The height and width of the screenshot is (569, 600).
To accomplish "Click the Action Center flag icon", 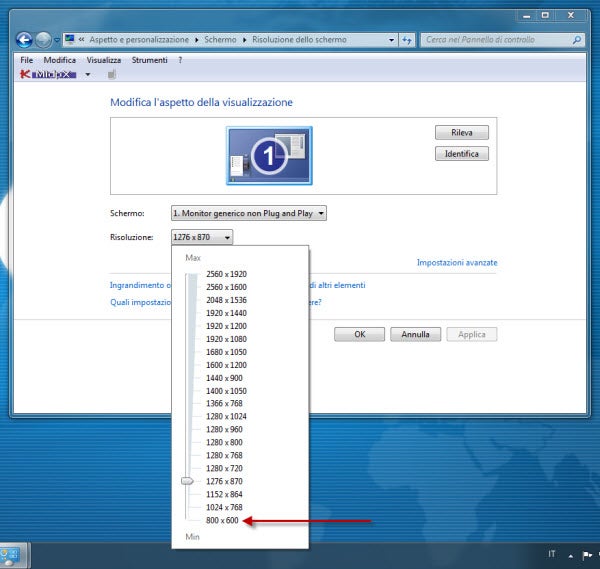I will point(587,555).
